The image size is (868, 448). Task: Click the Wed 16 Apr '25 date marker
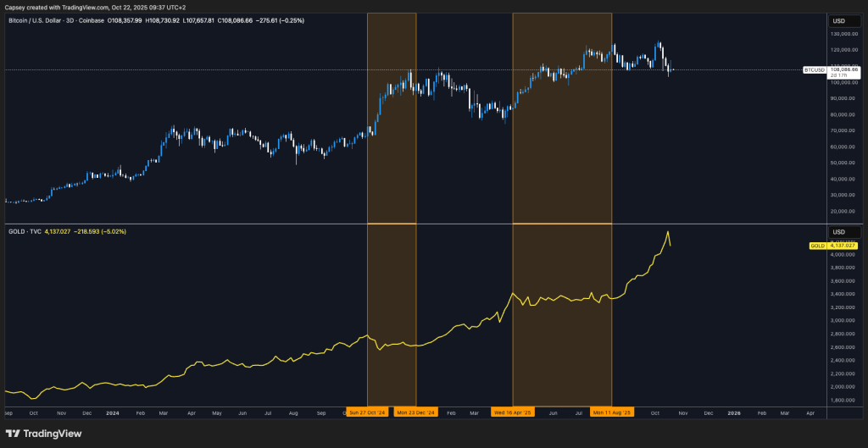click(x=513, y=412)
